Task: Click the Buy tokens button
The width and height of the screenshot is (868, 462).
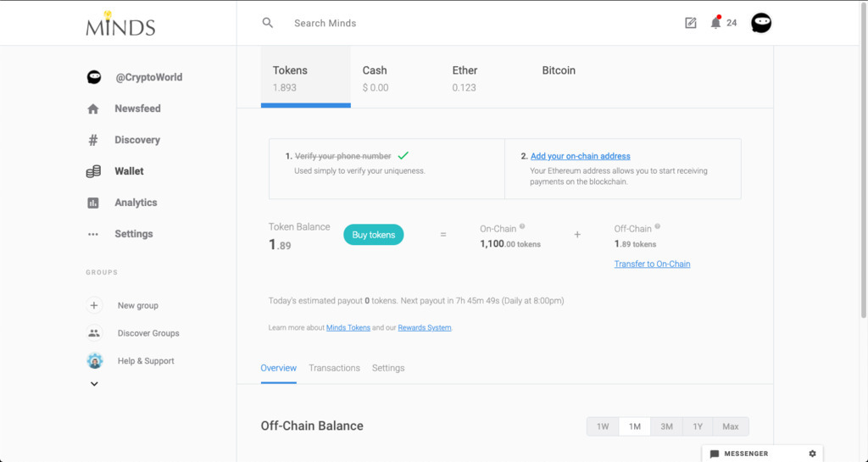Action: coord(374,235)
